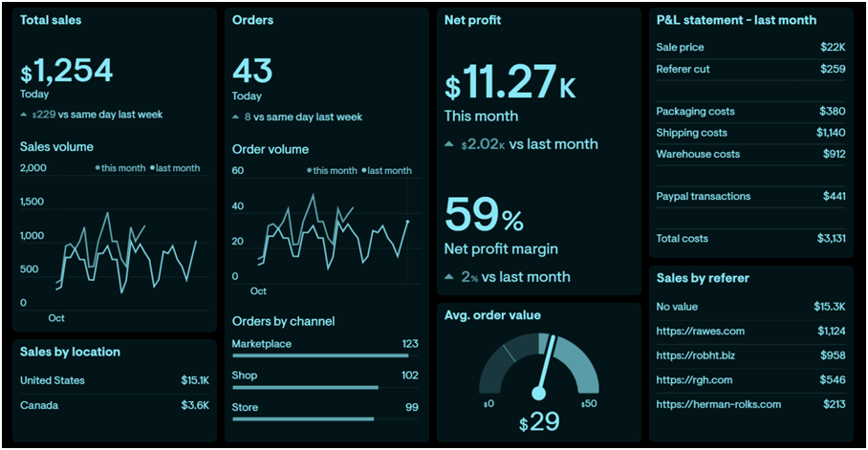
Task: Click the Avg. order value heading
Action: pyautogui.click(x=492, y=315)
